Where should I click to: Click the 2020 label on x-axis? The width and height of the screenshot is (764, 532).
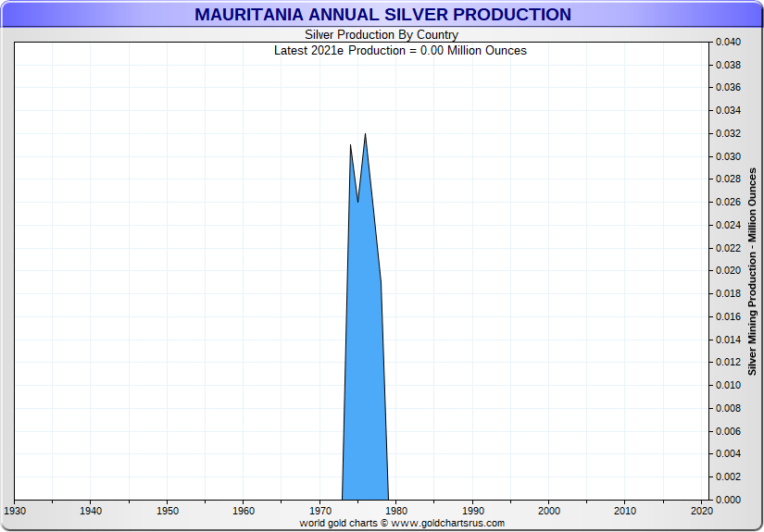point(701,511)
